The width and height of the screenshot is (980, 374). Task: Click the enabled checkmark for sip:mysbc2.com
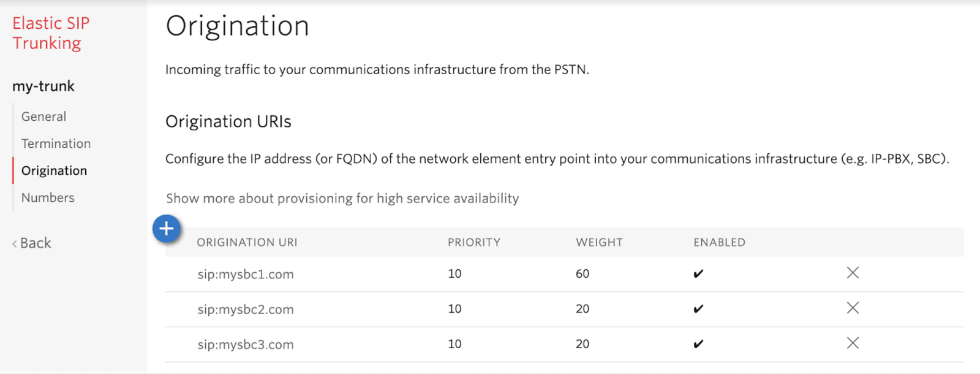(x=698, y=308)
